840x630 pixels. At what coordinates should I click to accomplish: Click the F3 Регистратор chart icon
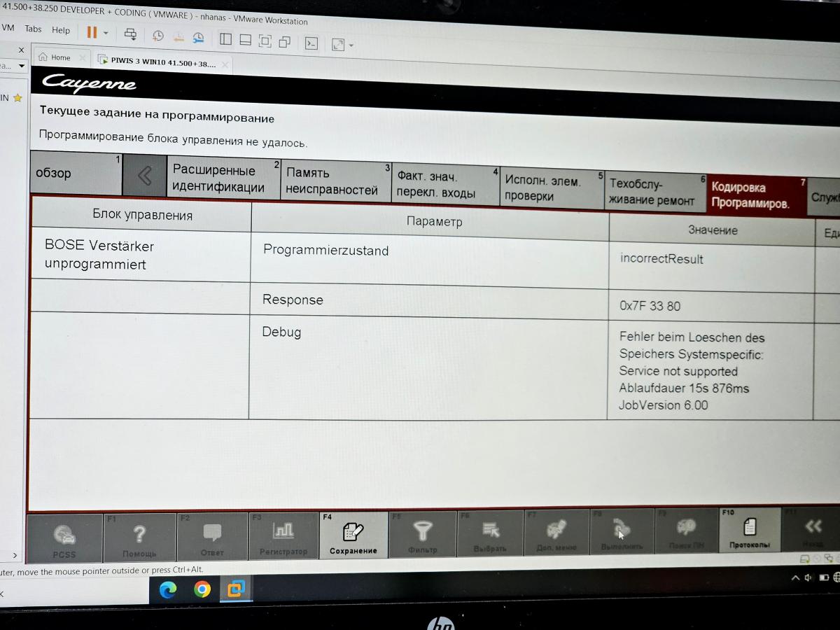click(283, 537)
